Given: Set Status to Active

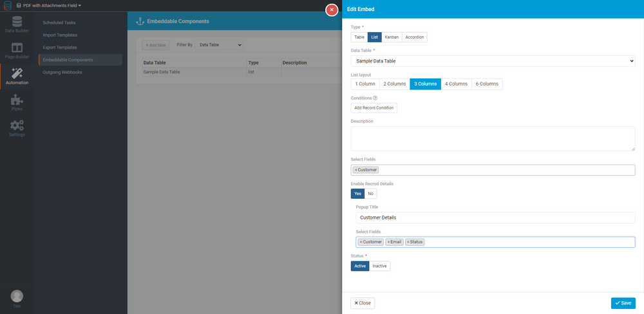Looking at the screenshot, I should 360,266.
